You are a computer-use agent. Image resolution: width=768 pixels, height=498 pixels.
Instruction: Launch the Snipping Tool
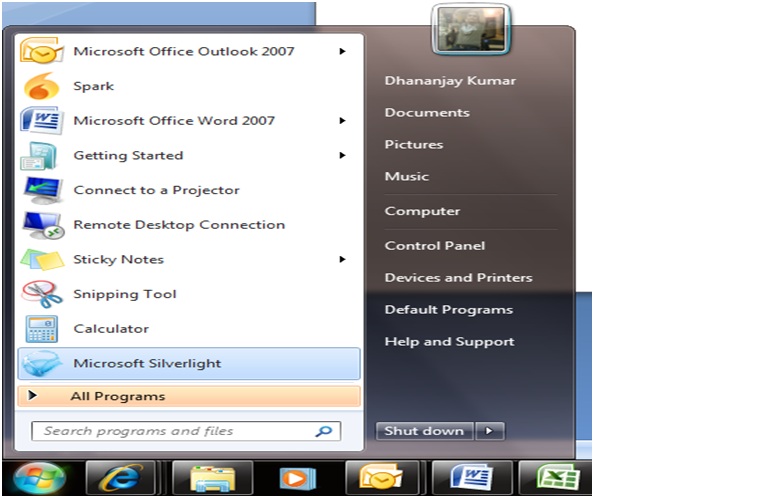(x=124, y=294)
